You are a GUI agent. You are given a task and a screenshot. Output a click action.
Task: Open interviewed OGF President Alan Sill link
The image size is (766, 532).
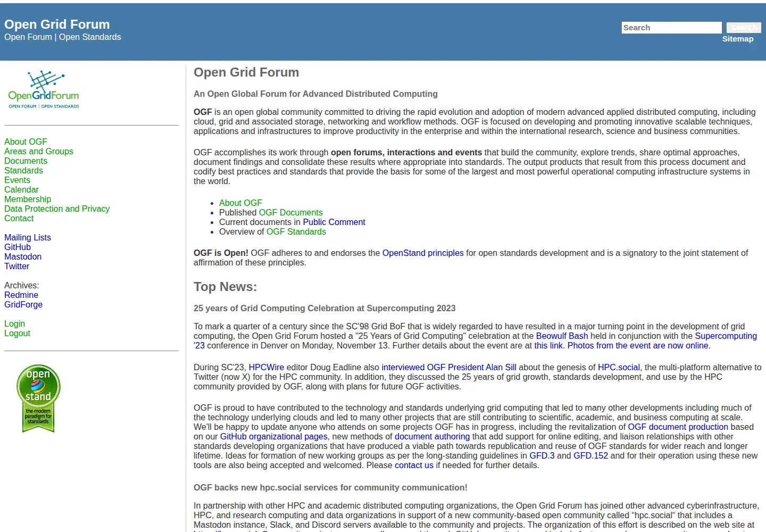pos(449,367)
